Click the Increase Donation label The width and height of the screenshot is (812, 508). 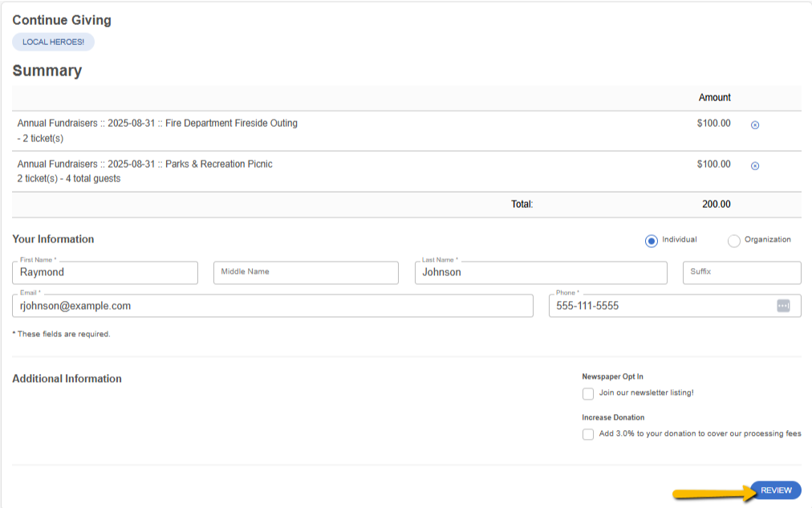point(613,417)
